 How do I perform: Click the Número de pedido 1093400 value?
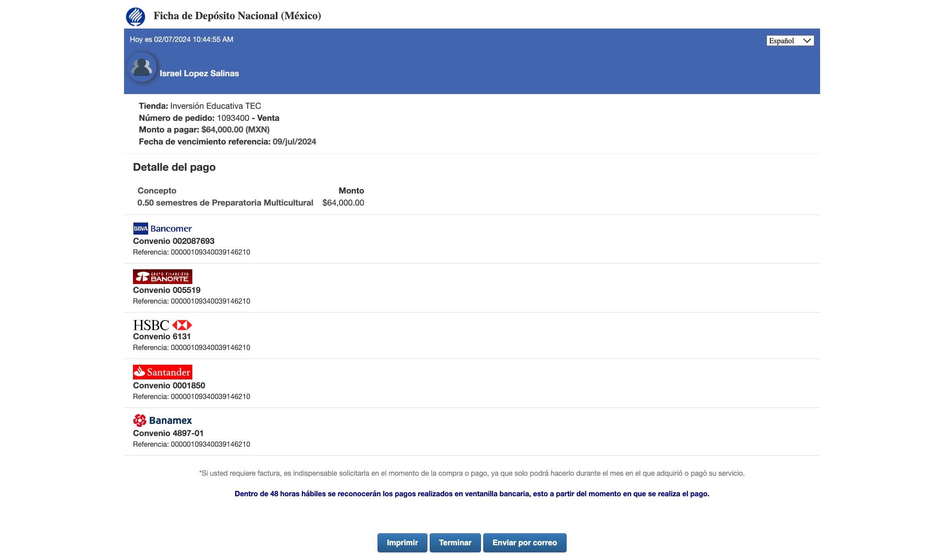(233, 118)
